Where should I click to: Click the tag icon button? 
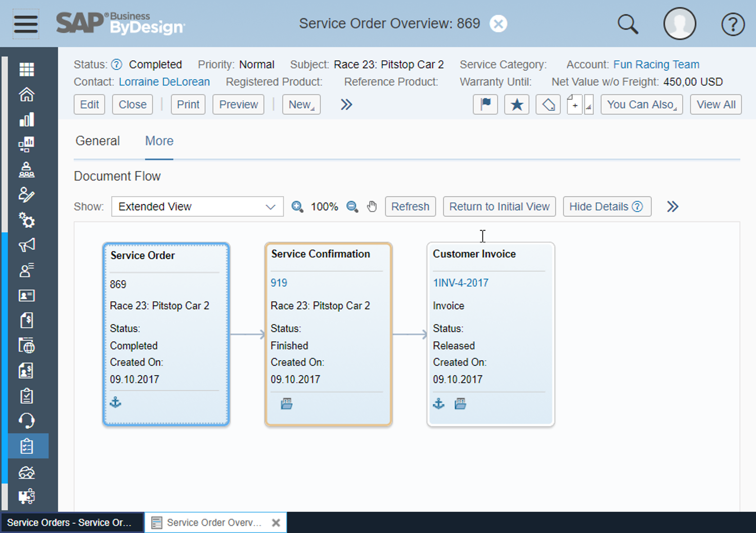[x=548, y=104]
